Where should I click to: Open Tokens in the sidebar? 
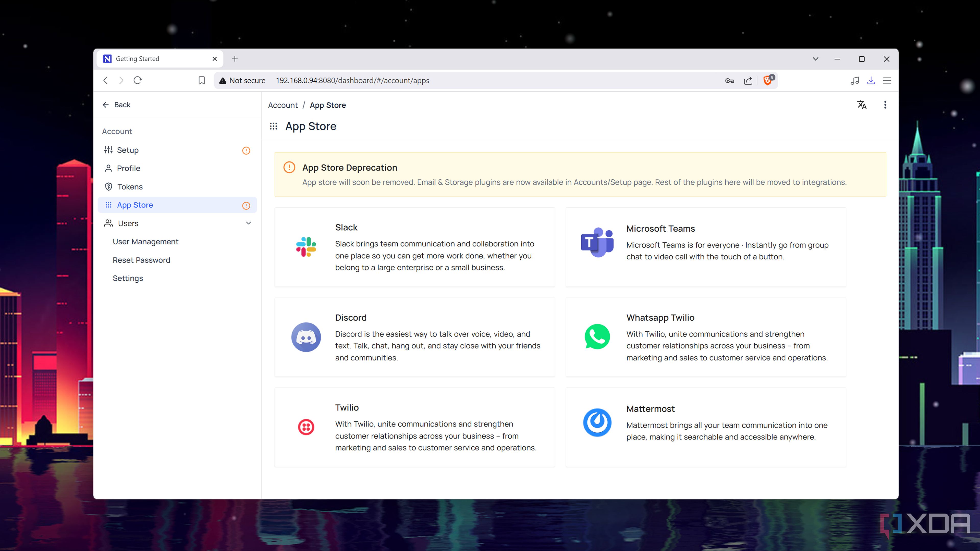177,187
